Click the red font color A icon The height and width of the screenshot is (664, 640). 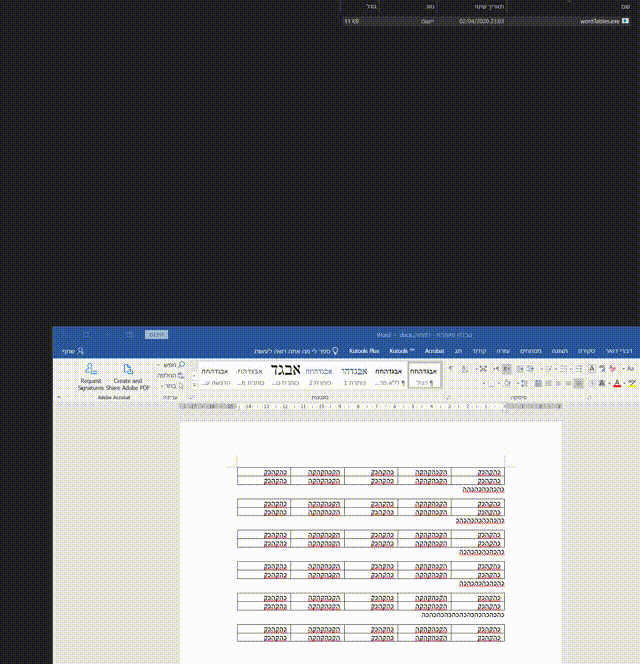(617, 384)
